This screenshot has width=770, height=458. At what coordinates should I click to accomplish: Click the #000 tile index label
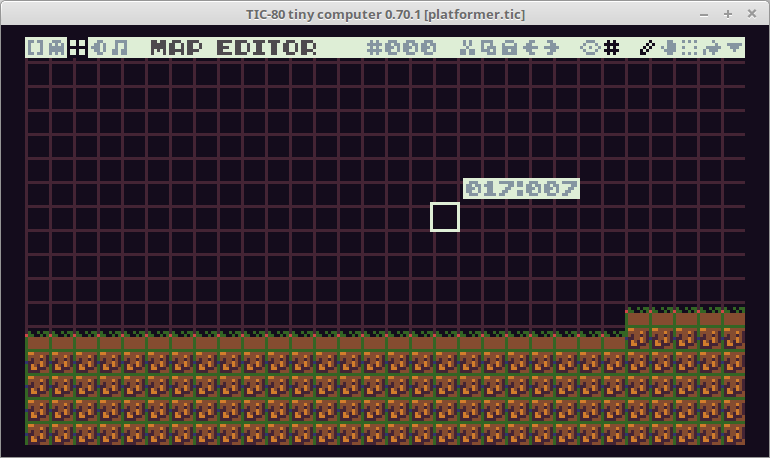point(401,48)
